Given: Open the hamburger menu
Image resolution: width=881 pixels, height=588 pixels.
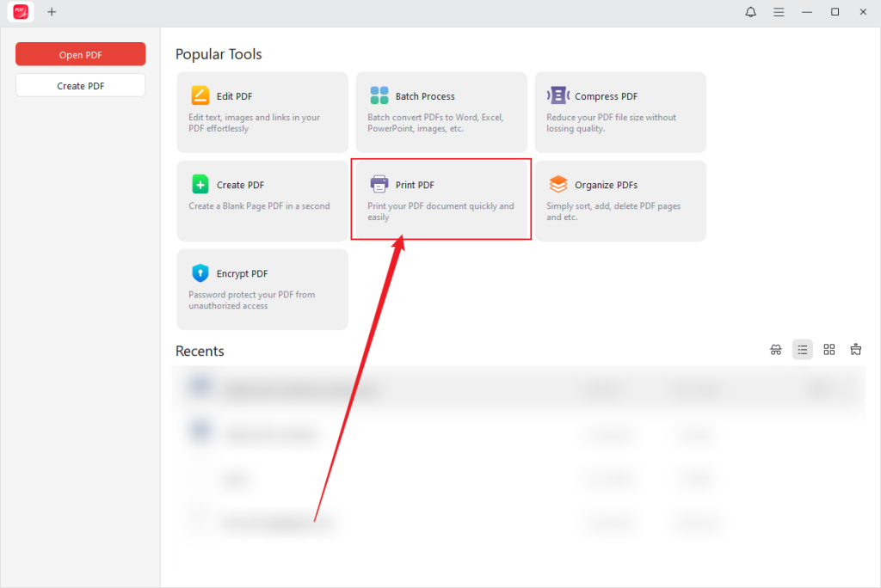Looking at the screenshot, I should point(779,12).
